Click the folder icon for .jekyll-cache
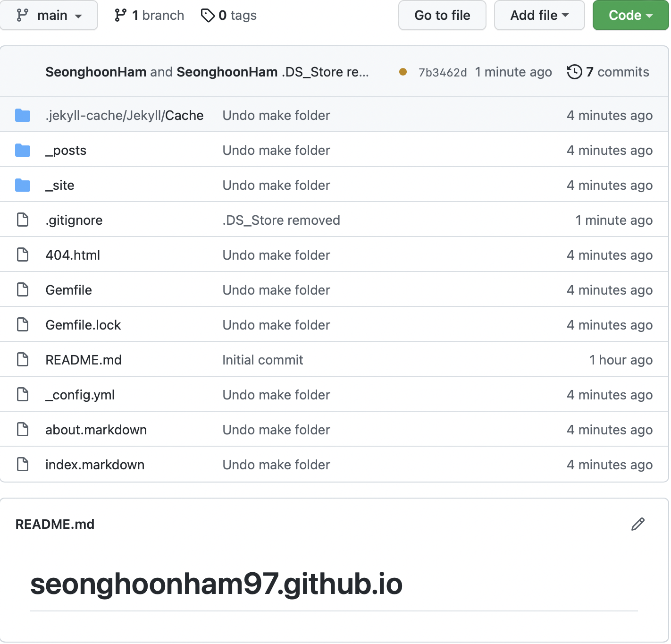Image resolution: width=671 pixels, height=644 pixels. coord(23,115)
